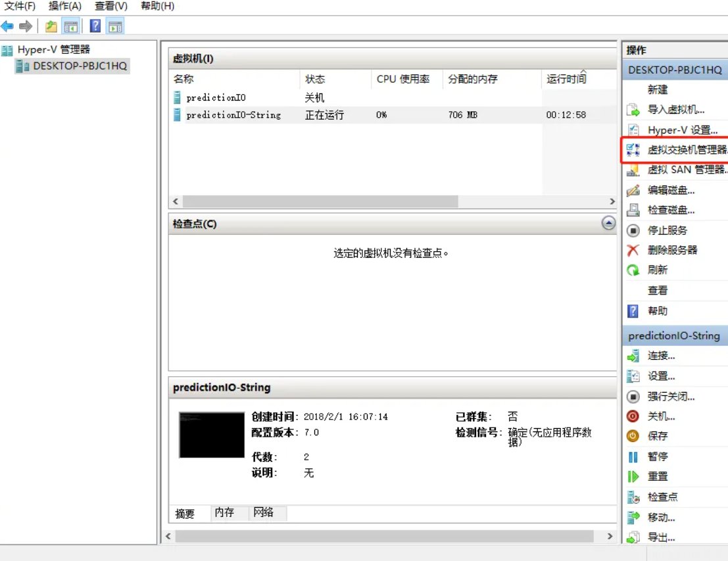The width and height of the screenshot is (728, 561).
Task: Click the details pane bottom scrollbar right arrow
Action: pyautogui.click(x=610, y=537)
